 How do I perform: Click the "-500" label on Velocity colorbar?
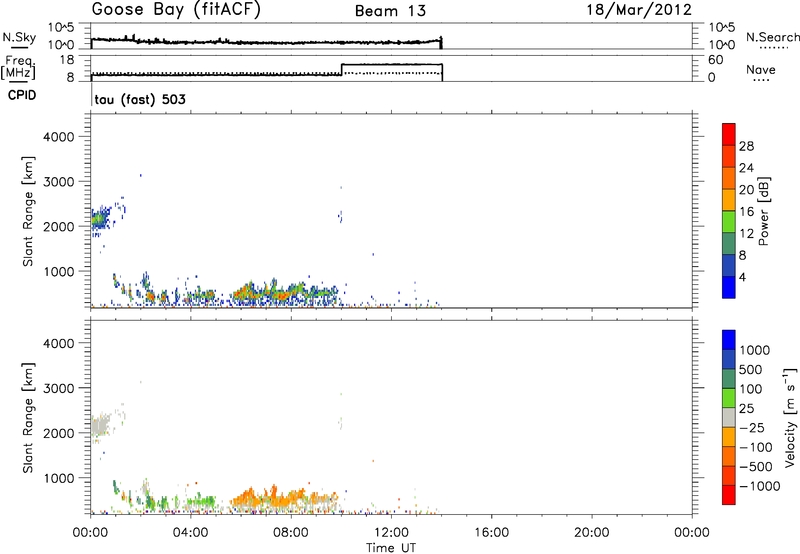pyautogui.click(x=755, y=467)
